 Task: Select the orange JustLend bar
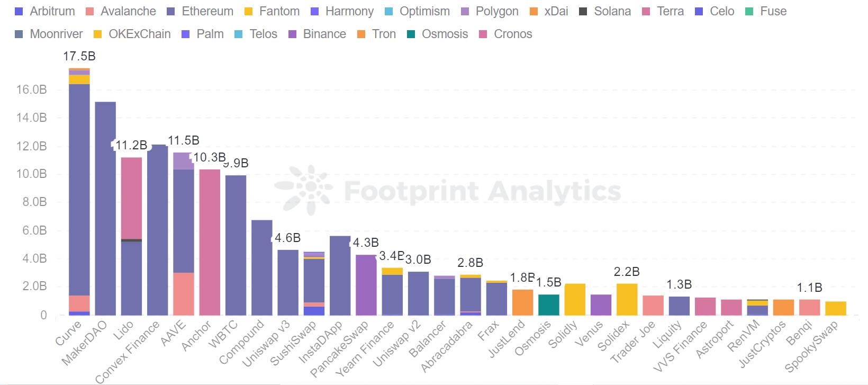[523, 302]
